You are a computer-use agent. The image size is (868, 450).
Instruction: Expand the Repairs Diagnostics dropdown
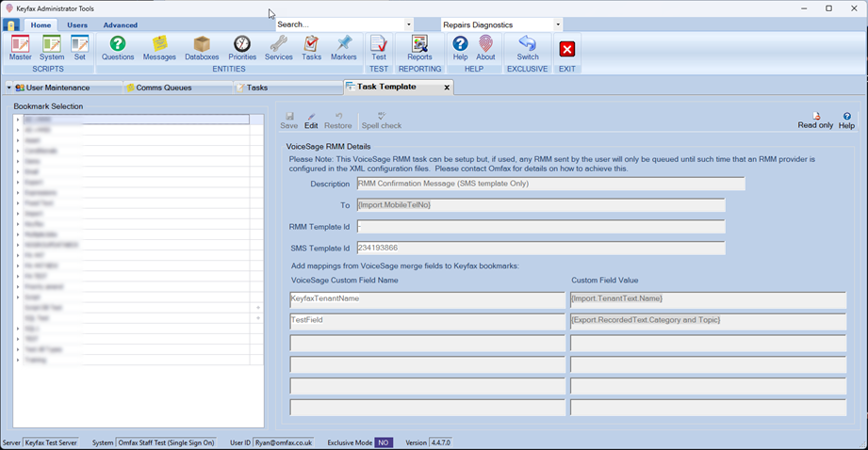(558, 24)
